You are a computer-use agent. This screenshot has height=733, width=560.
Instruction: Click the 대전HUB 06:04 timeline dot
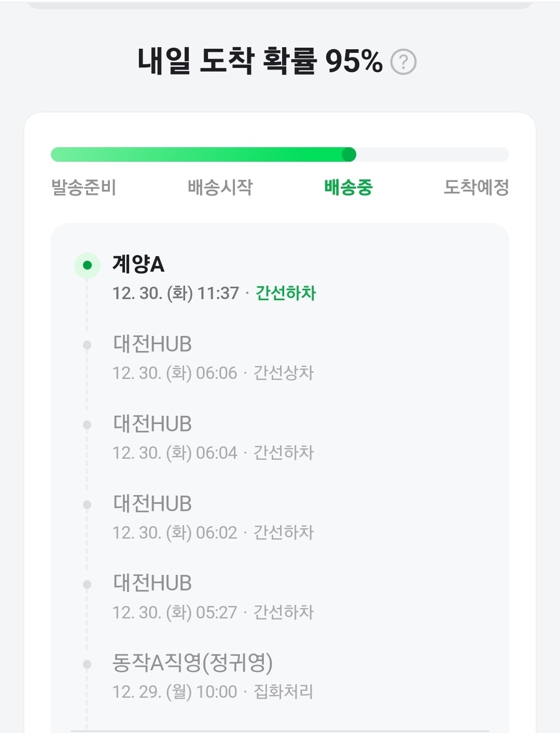click(87, 425)
